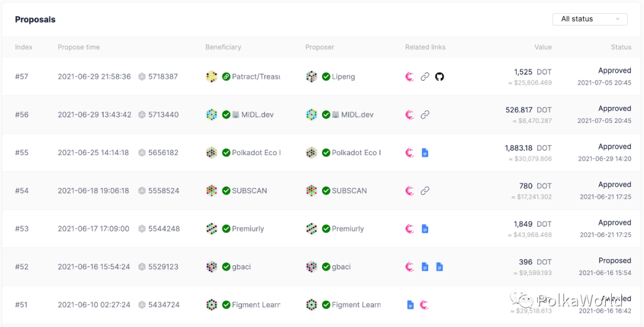Viewport: 644px width, 327px height.
Task: Click the 526.817 DOT value
Action: tap(528, 110)
